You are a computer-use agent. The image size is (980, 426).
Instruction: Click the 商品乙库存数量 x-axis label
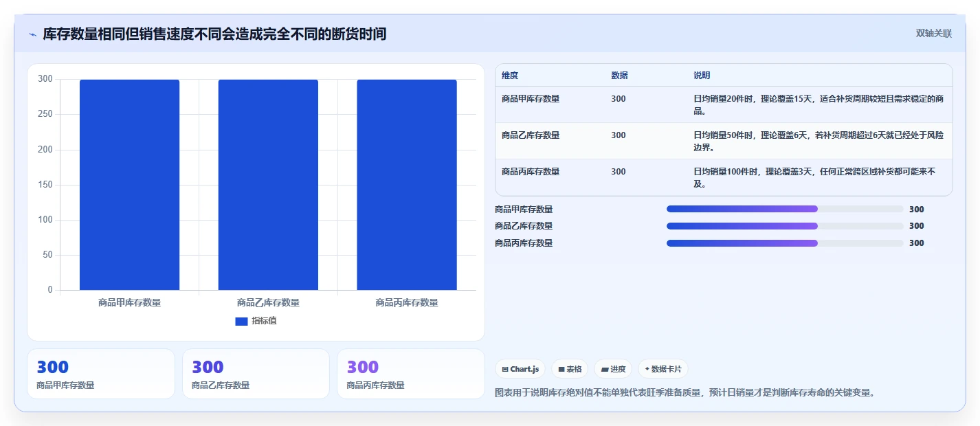(268, 302)
